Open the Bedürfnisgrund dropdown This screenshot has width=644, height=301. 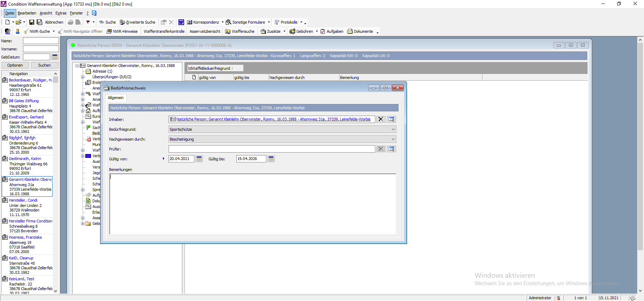pyautogui.click(x=393, y=129)
